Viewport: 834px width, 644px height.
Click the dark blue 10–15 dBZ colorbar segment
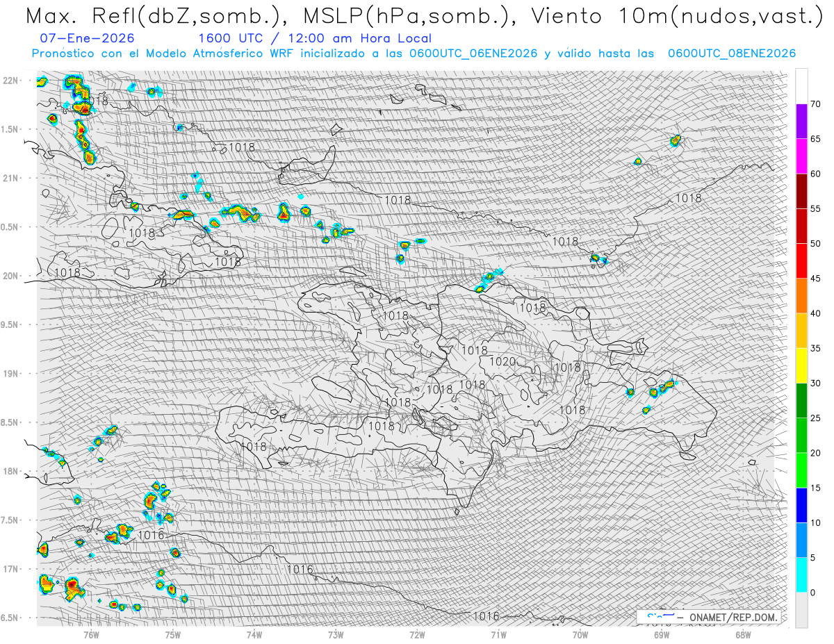(801, 505)
